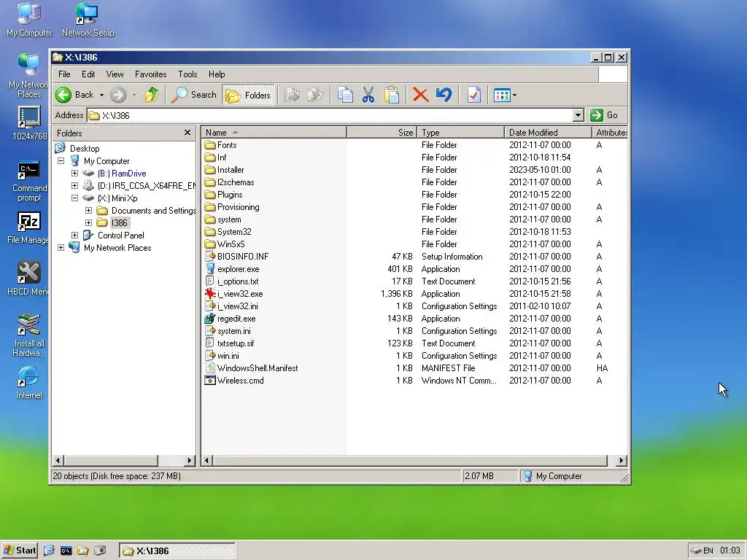Image resolution: width=747 pixels, height=560 pixels.
Task: Click the Move To toolbar icon
Action: 292,95
